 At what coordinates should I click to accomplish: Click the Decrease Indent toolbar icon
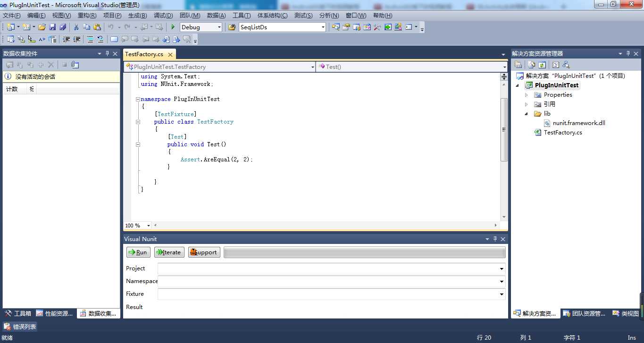(x=66, y=39)
